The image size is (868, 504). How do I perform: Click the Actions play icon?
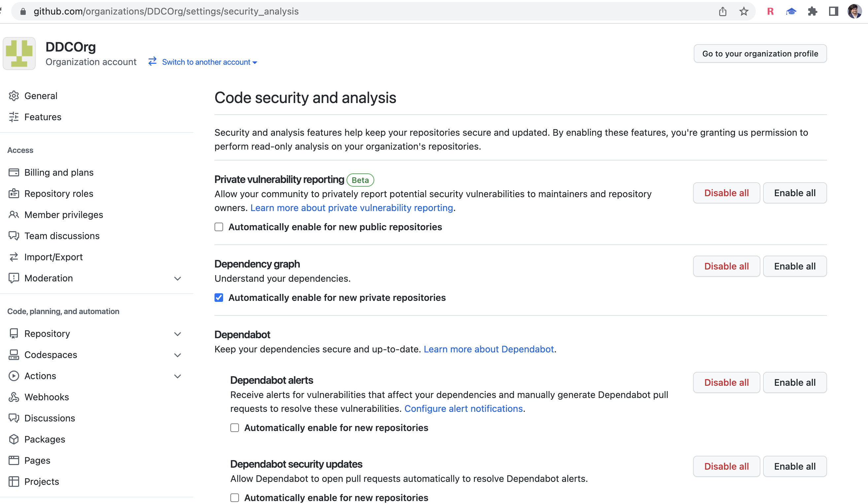point(14,376)
